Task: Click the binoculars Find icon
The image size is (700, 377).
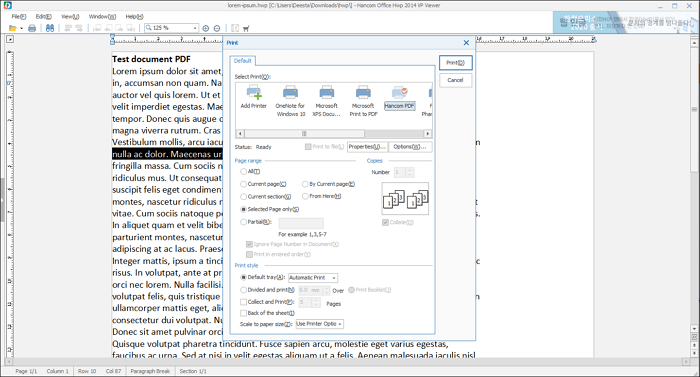Action: pos(50,28)
